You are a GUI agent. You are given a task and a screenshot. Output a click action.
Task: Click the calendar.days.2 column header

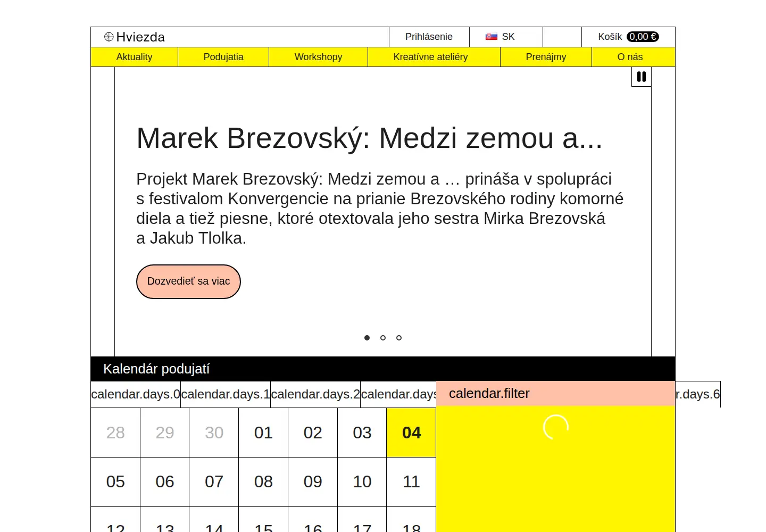(315, 394)
